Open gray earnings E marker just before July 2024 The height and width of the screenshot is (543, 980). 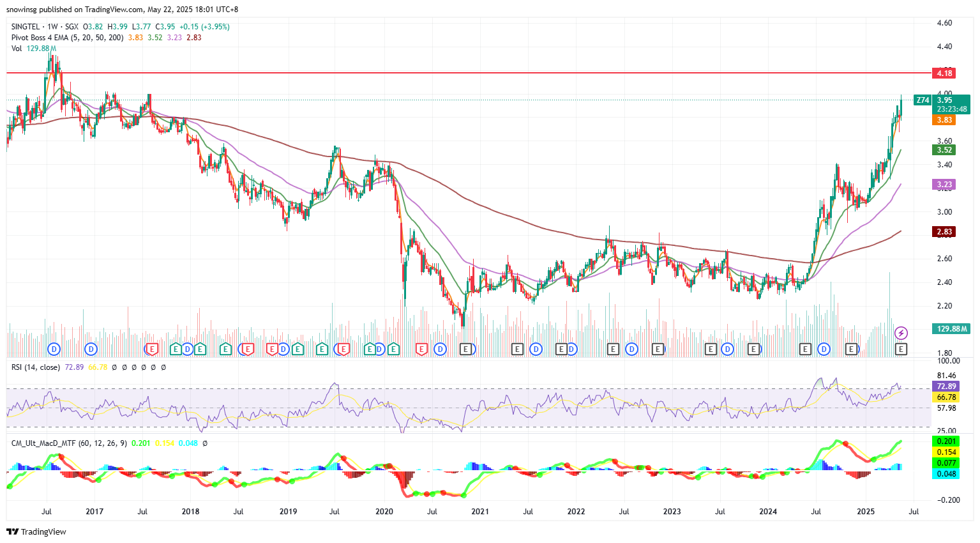click(806, 349)
